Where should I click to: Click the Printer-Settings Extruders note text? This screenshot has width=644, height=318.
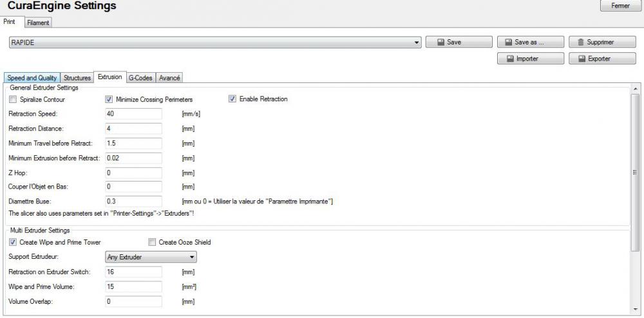coord(101,214)
